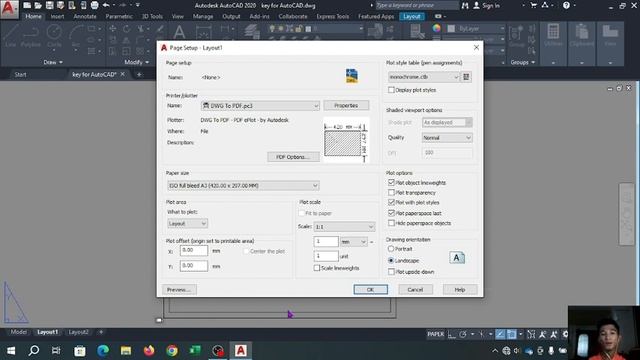640x360 pixels.
Task: Expand the Modify panel dropdown
Action: pos(137,62)
